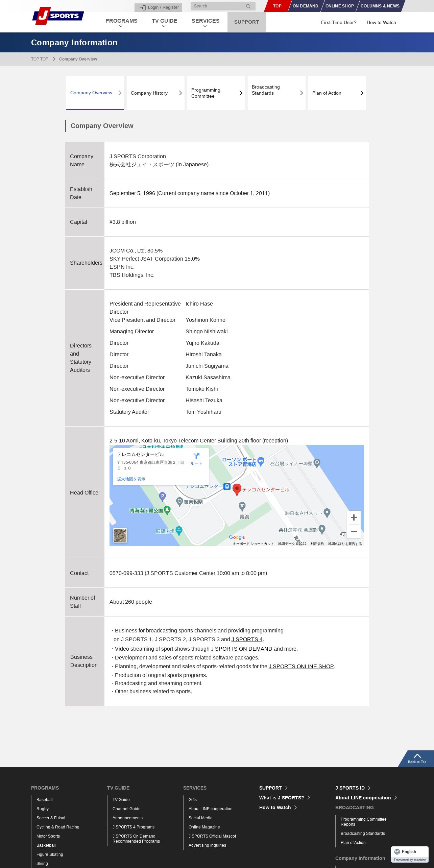Click the red Telecom Center map pin

[x=237, y=489]
